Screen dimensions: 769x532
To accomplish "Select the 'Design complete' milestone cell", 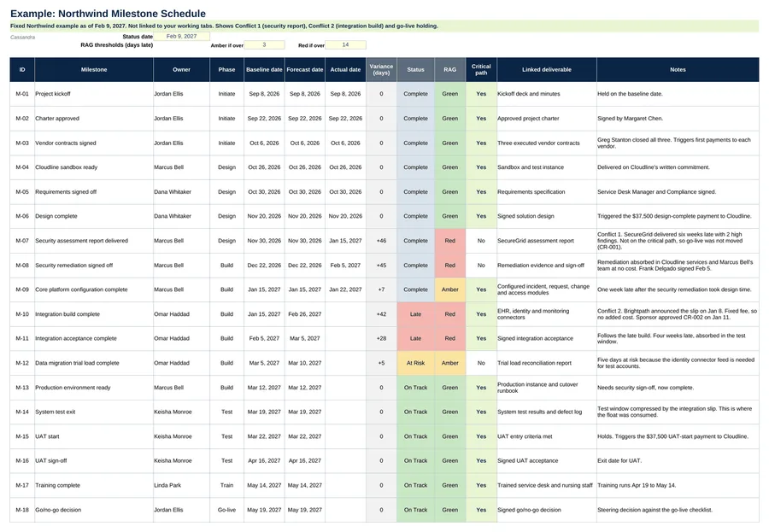I will (x=94, y=216).
